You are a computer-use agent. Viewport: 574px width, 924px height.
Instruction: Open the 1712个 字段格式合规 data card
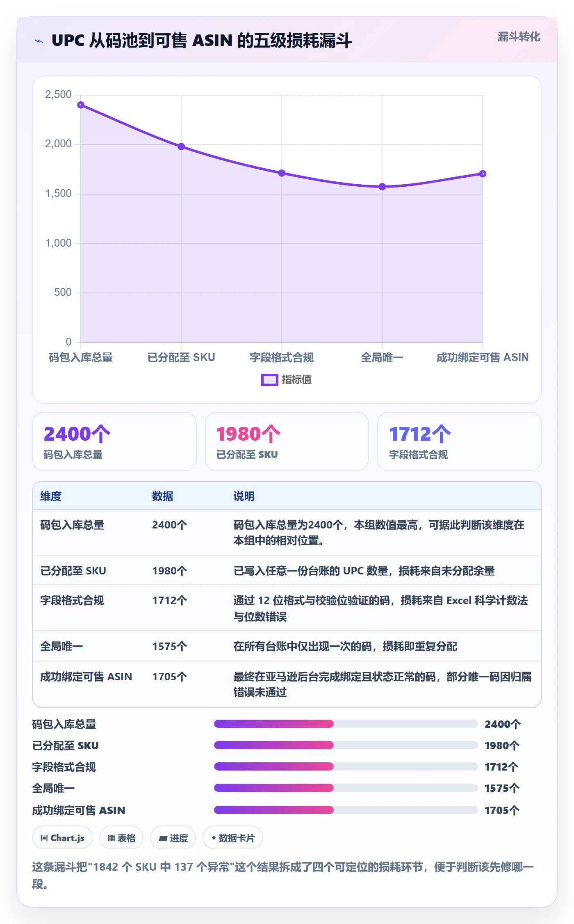[x=459, y=441]
